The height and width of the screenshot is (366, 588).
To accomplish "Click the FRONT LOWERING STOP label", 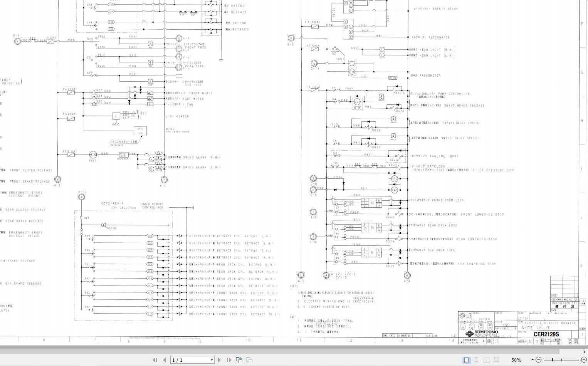I will pyautogui.click(x=482, y=215).
